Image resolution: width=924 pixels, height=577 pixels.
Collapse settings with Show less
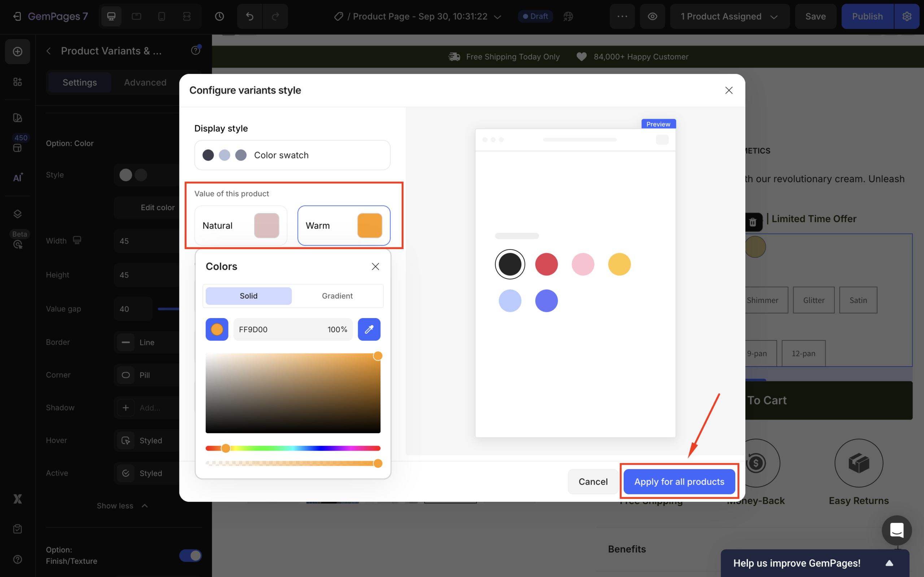122,506
